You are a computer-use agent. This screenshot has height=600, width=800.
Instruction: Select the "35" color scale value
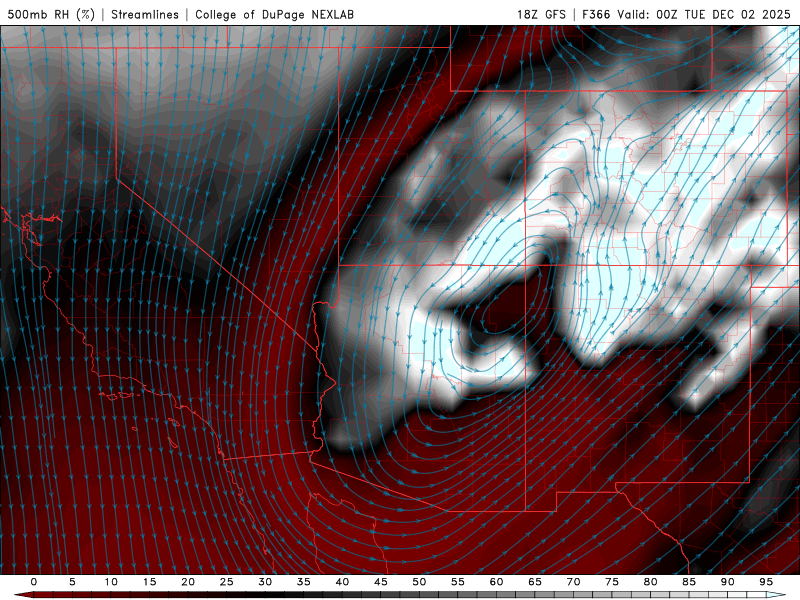[304, 582]
